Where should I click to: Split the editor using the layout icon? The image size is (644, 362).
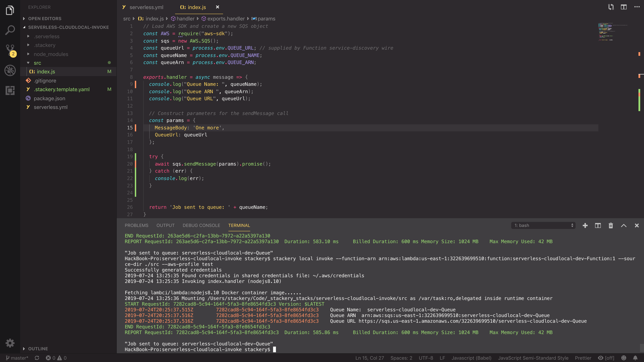coord(624,7)
